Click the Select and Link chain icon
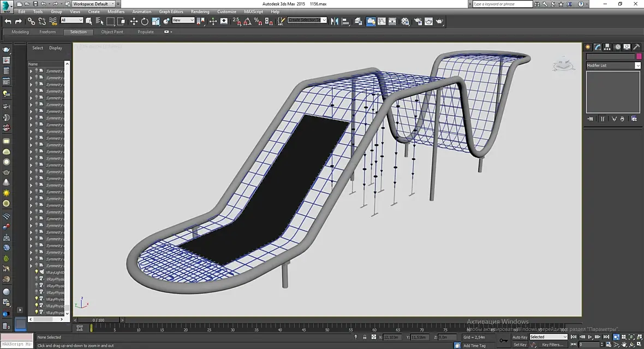 click(31, 21)
